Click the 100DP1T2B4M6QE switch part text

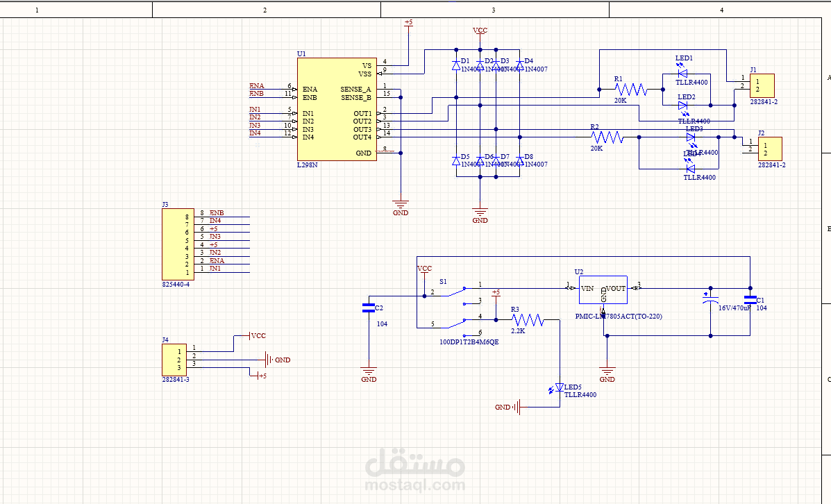469,342
